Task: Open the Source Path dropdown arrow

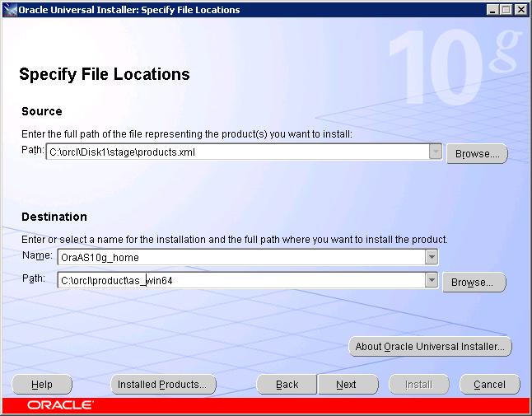Action: (436, 151)
